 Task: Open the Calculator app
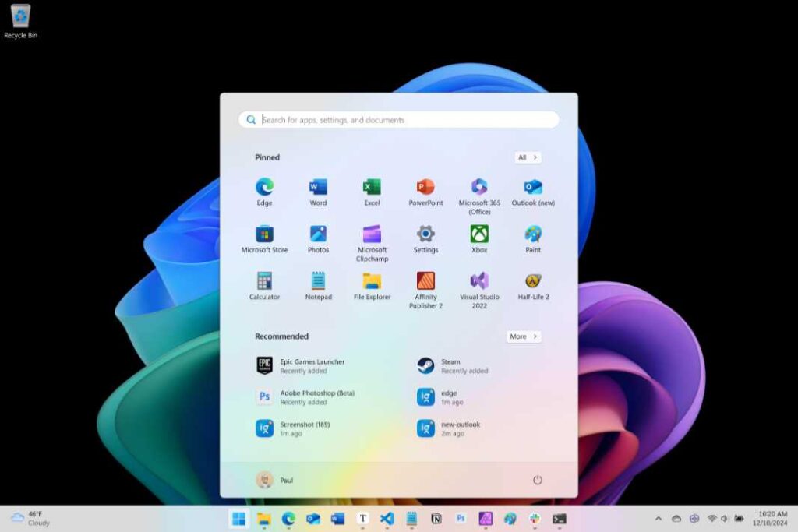click(x=264, y=282)
